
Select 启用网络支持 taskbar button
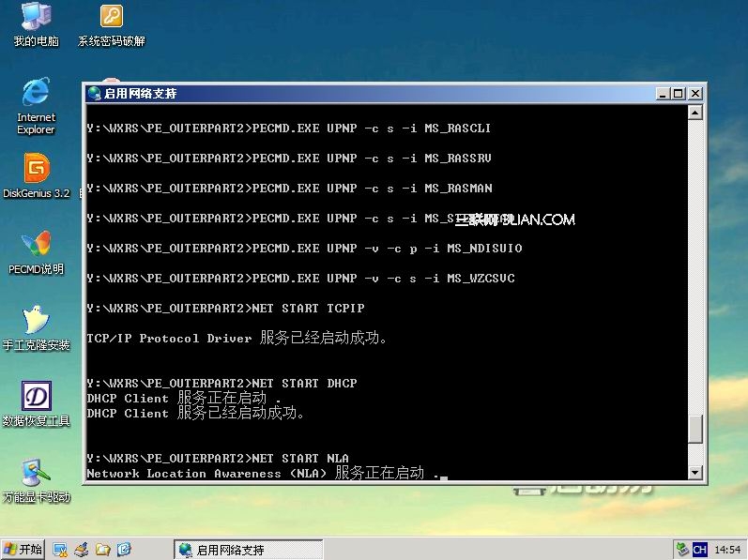[248, 550]
